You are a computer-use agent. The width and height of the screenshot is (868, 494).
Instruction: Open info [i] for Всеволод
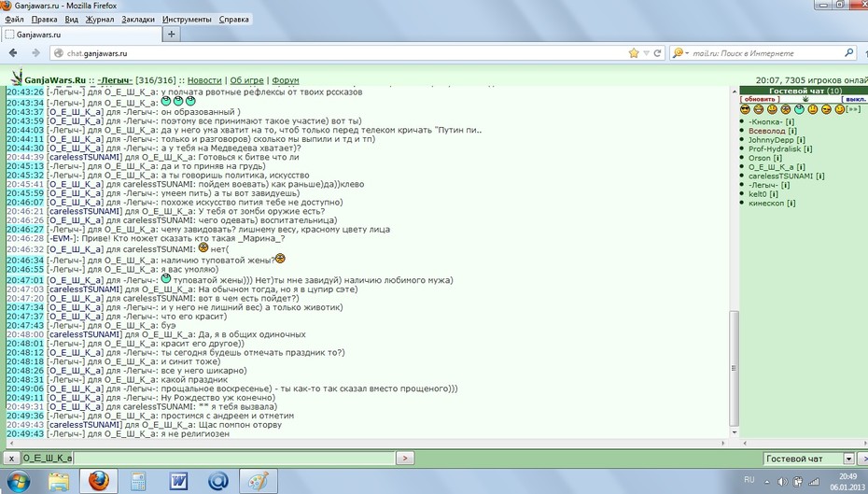tap(792, 131)
